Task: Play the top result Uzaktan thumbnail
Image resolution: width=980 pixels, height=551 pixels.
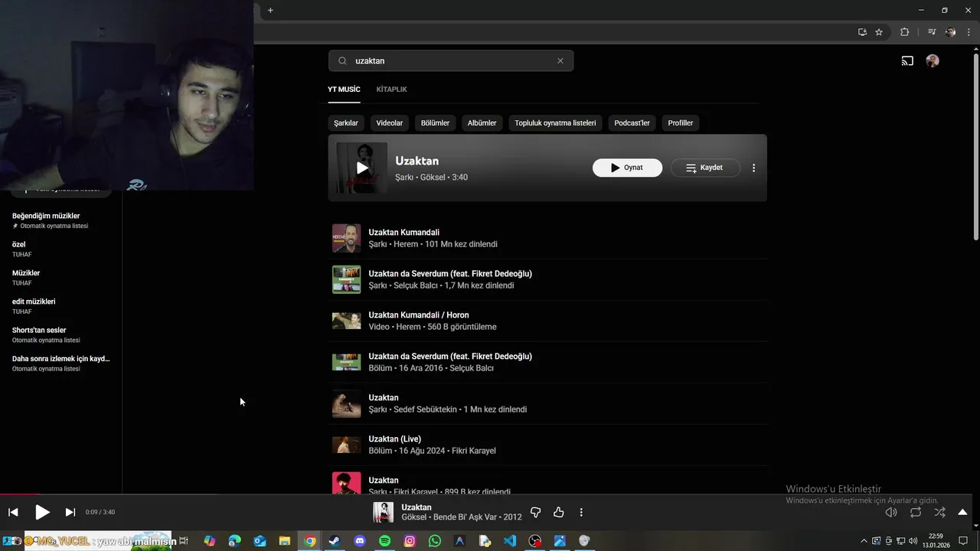Action: [361, 168]
